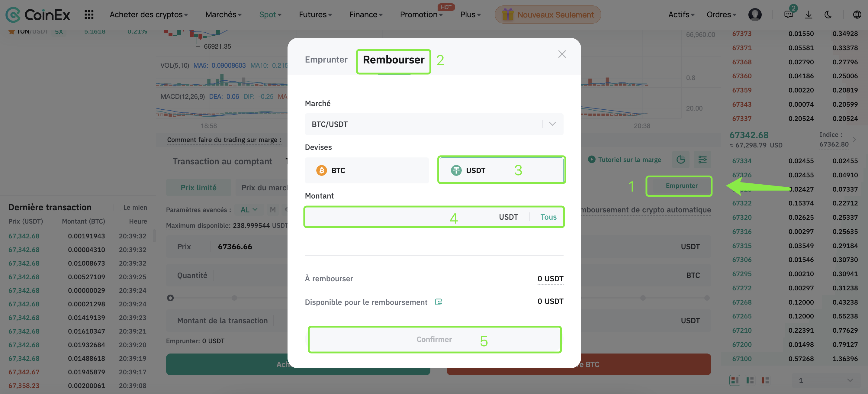Click the Montant USDT input field

(398, 217)
